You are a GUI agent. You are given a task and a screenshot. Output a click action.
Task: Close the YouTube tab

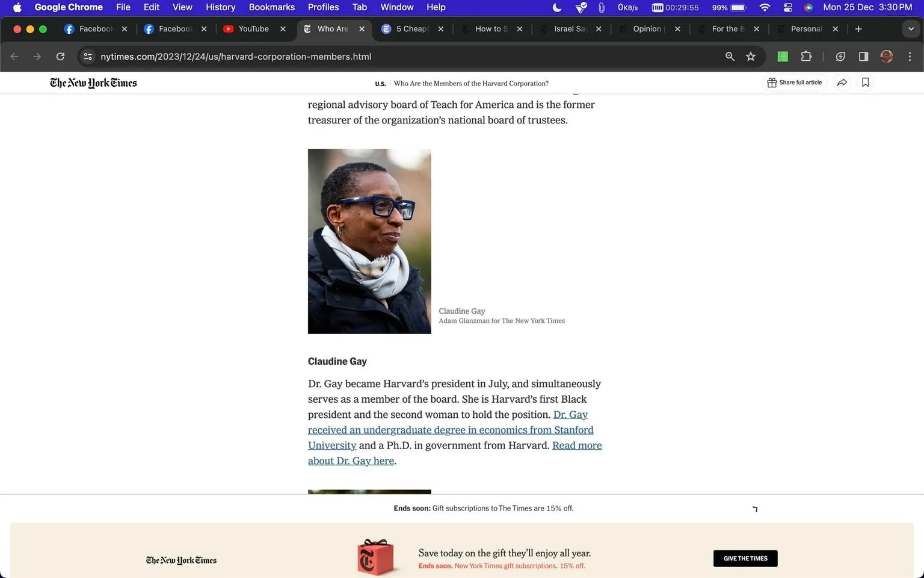pyautogui.click(x=283, y=29)
